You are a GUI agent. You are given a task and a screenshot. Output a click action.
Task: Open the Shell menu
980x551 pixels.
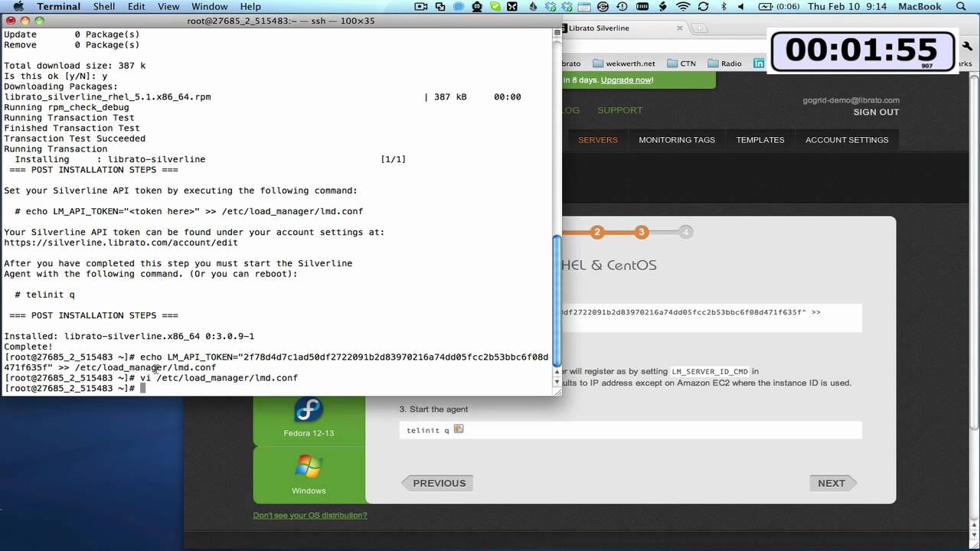(x=104, y=7)
